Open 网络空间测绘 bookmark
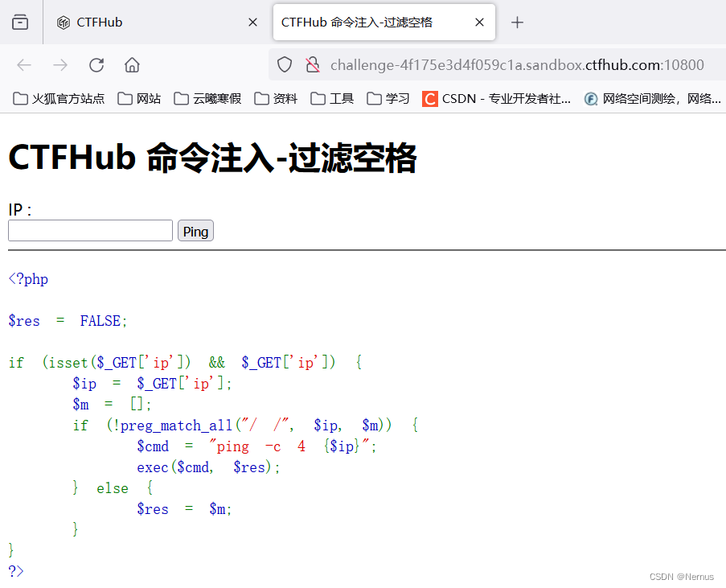This screenshot has width=726, height=588. click(x=652, y=99)
